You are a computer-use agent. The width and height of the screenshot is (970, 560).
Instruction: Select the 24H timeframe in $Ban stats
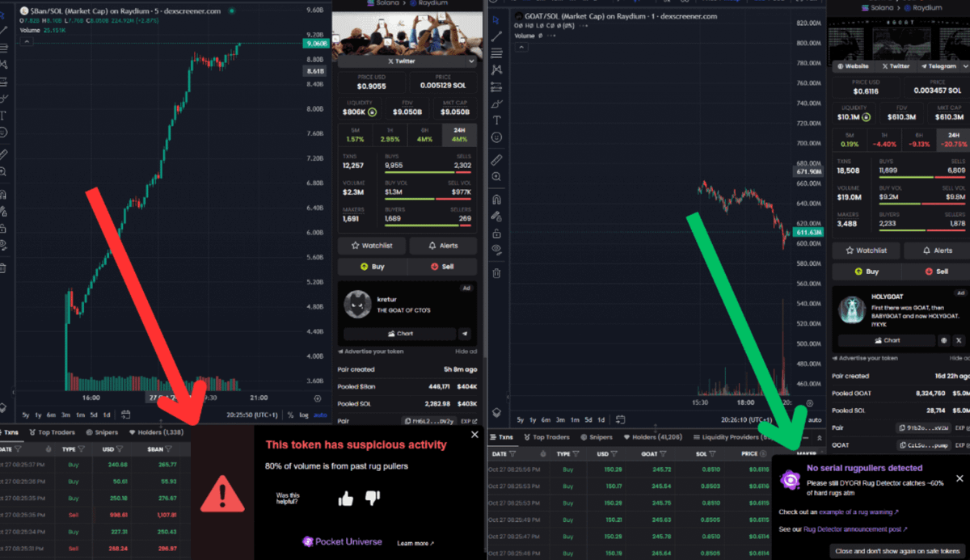coord(460,134)
